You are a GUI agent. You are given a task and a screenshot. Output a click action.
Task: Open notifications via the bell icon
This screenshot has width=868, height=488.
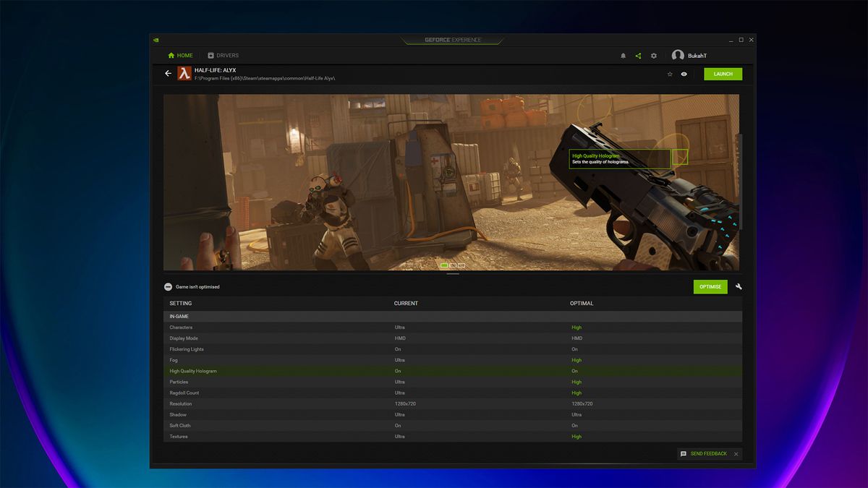click(x=623, y=55)
